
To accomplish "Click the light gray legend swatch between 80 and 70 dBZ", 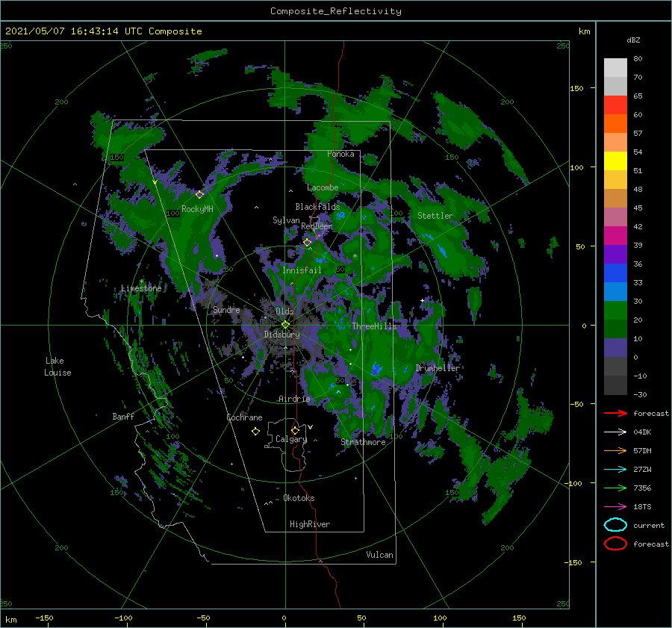I will [615, 68].
